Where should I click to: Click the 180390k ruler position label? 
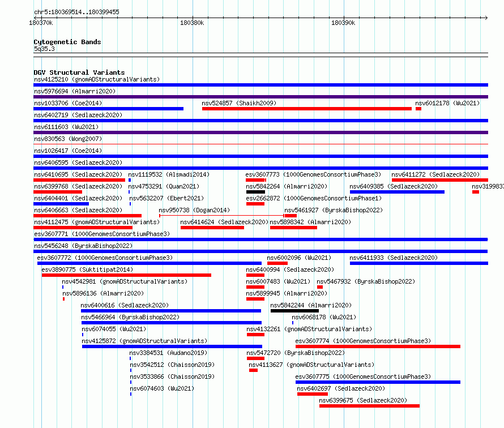(x=343, y=23)
